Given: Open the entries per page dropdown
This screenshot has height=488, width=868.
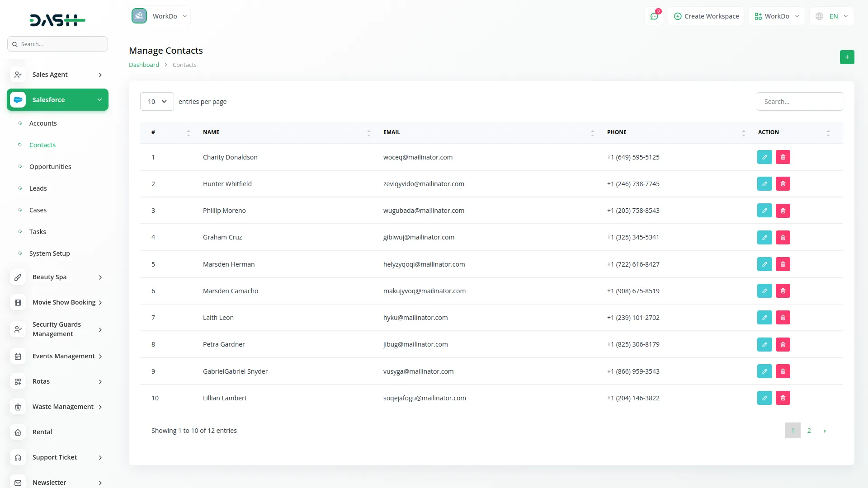Looking at the screenshot, I should pos(156,101).
